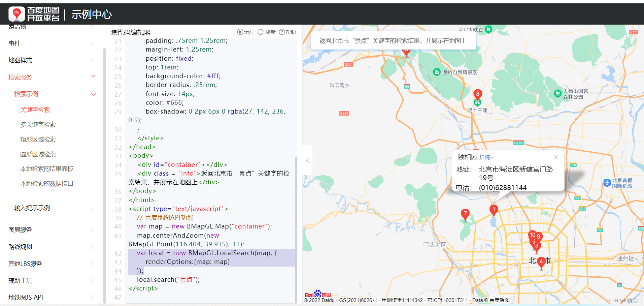Select 多关键字检索 in the sidebar
644x306 pixels.
point(38,124)
